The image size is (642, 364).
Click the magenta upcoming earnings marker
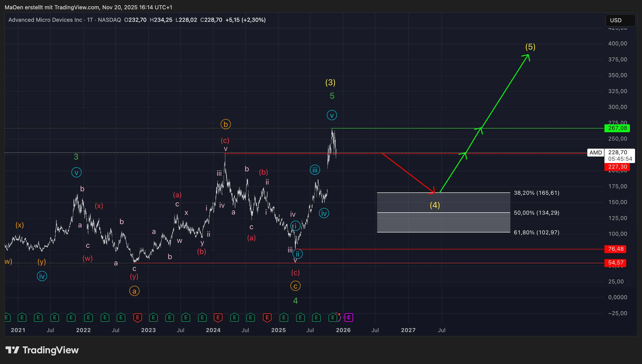349,317
